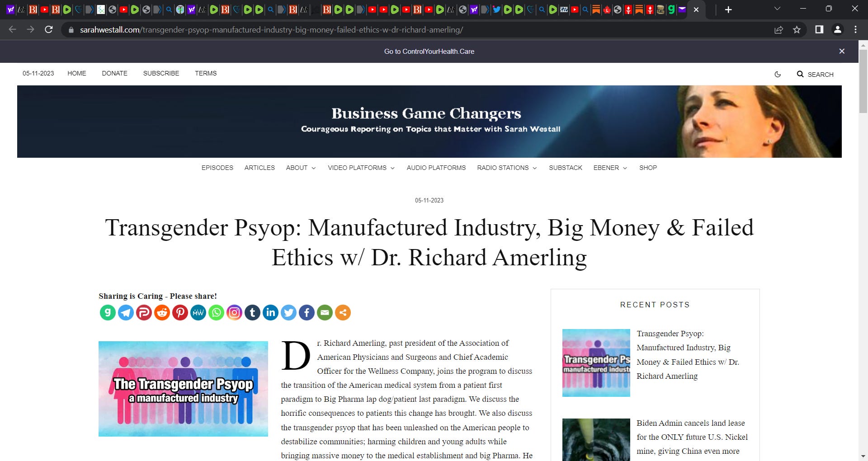Expand the RADIO STATIONS dropdown

pos(507,168)
